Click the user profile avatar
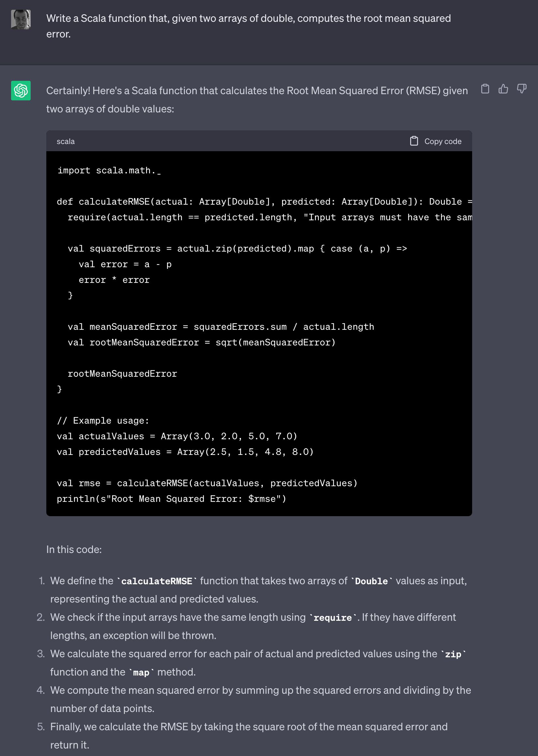538x756 pixels. tap(21, 19)
